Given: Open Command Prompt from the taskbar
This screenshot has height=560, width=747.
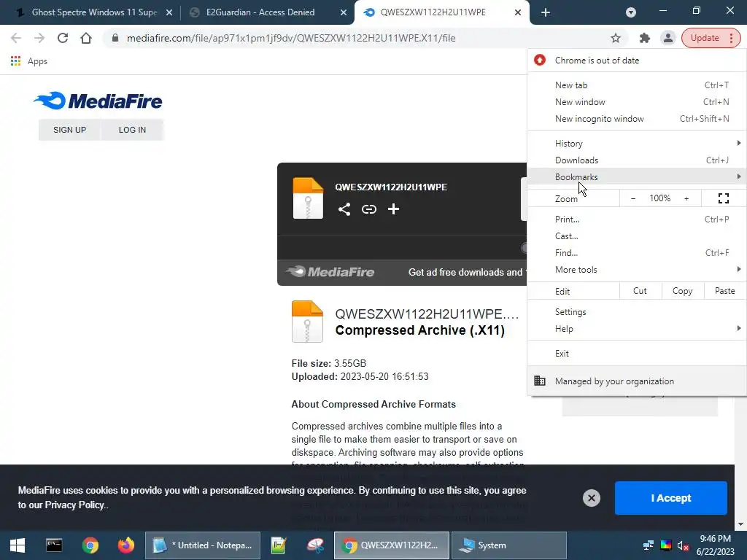Looking at the screenshot, I should pyautogui.click(x=54, y=545).
